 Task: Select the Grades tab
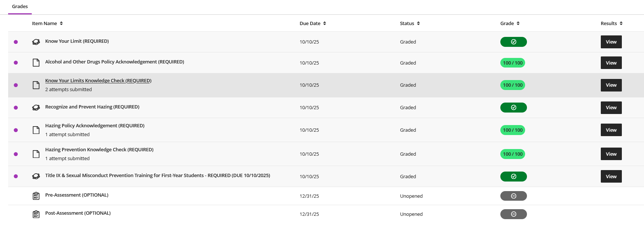tap(20, 7)
